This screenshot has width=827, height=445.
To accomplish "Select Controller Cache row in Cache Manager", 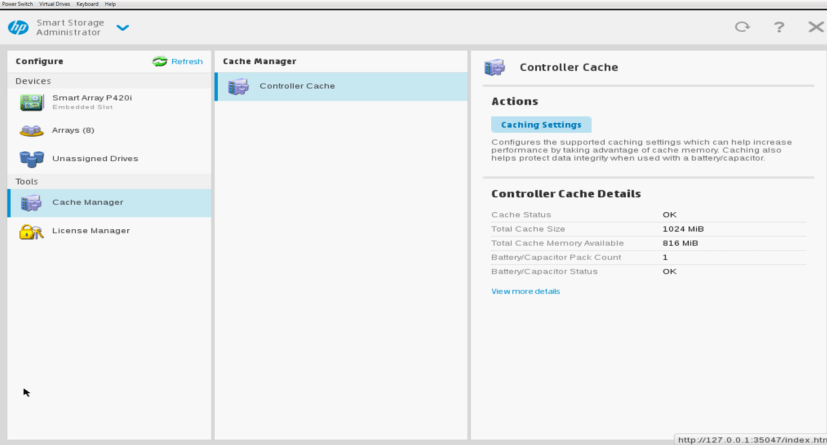I will pyautogui.click(x=341, y=86).
